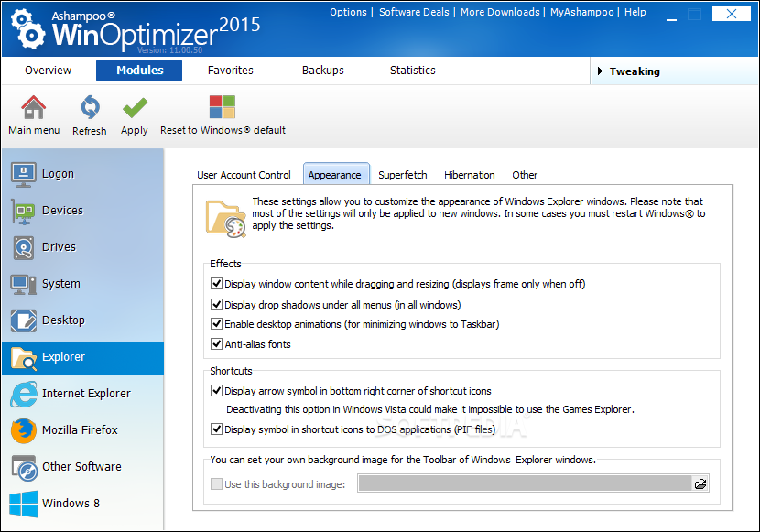The height and width of the screenshot is (532, 760).
Task: Select the Drives disk icon in sidebar
Action: 23,247
